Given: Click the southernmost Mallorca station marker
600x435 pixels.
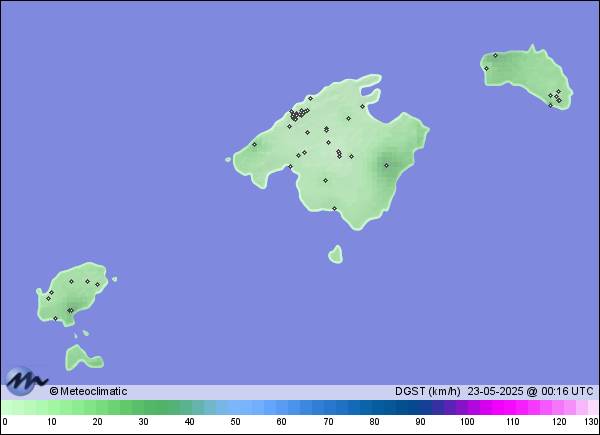Looking at the screenshot, I should (334, 209).
